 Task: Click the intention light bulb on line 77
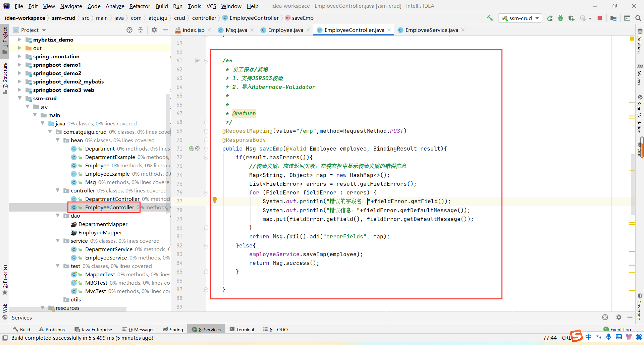(x=215, y=200)
